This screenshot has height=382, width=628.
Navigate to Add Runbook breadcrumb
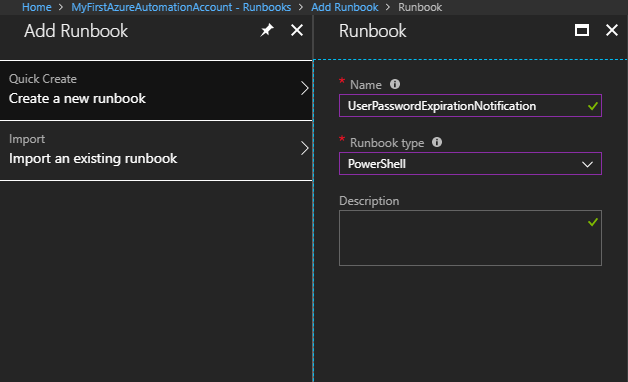344,7
